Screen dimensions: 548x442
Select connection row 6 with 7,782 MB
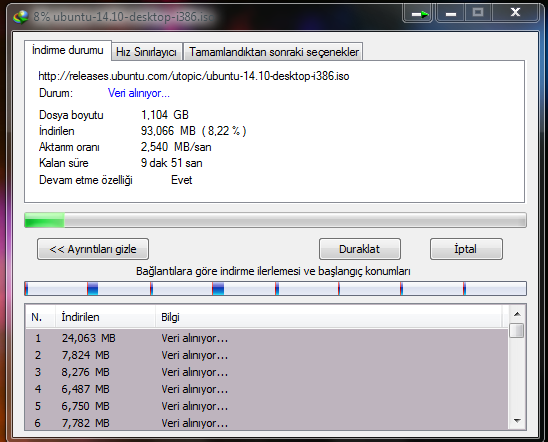coord(266,423)
